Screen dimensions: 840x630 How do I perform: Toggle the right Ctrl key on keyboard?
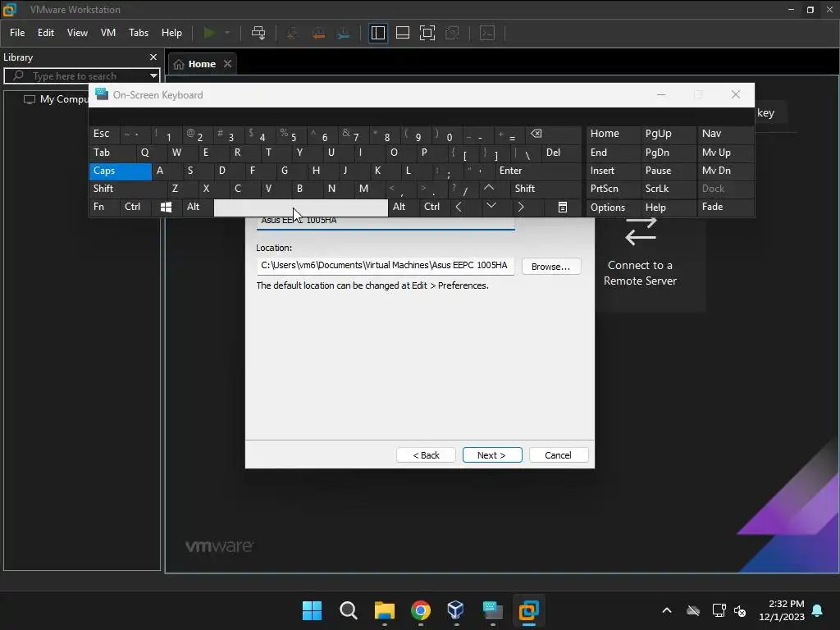point(435,207)
